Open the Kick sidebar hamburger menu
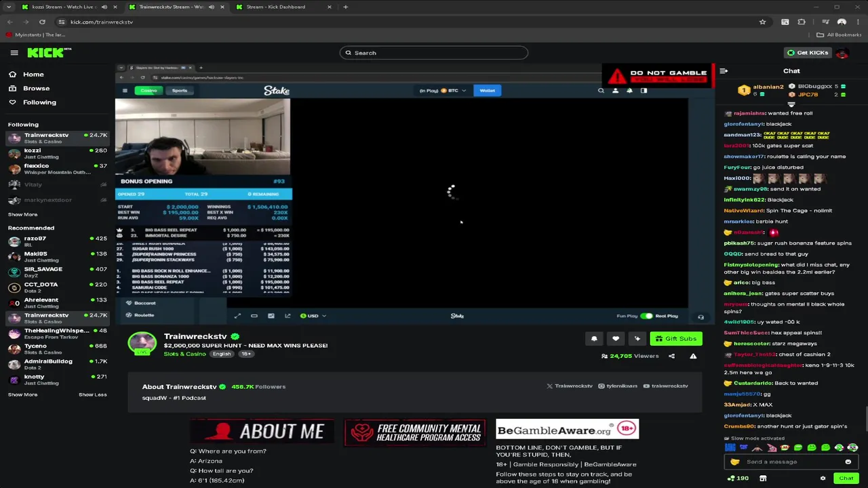The image size is (868, 488). click(14, 53)
